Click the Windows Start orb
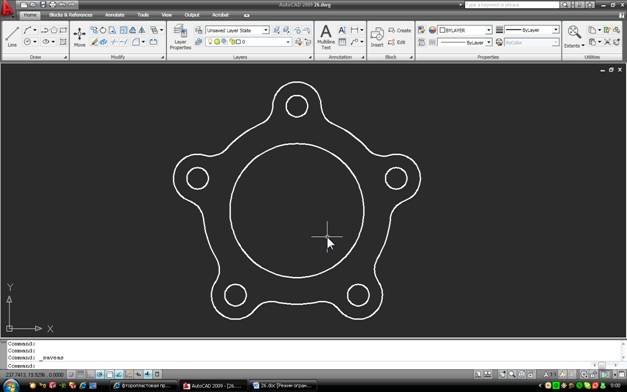Image resolution: width=627 pixels, height=392 pixels. pos(10,386)
